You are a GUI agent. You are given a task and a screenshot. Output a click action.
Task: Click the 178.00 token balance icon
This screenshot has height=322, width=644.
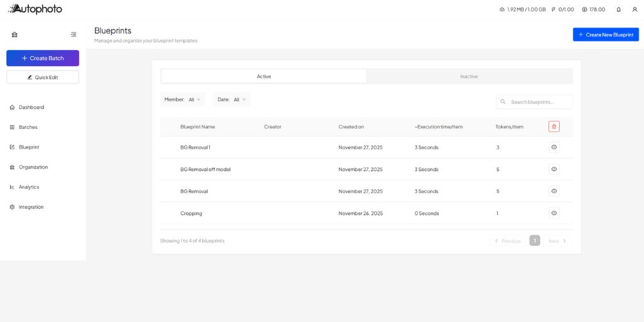(584, 9)
